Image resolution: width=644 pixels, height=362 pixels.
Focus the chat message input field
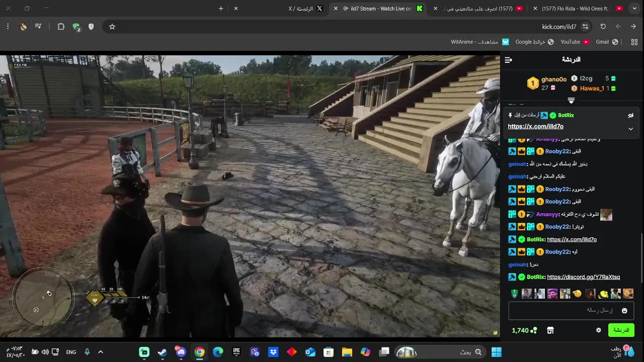click(571, 311)
